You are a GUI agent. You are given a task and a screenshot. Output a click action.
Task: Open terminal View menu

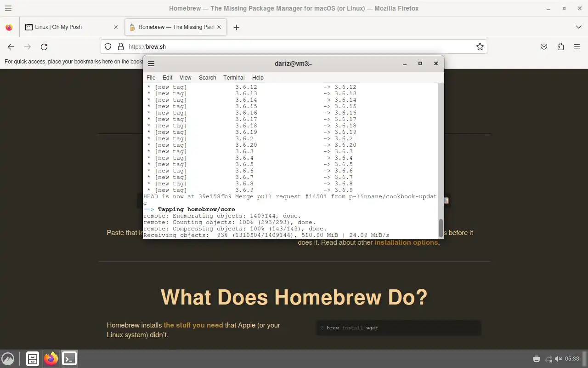tap(185, 78)
